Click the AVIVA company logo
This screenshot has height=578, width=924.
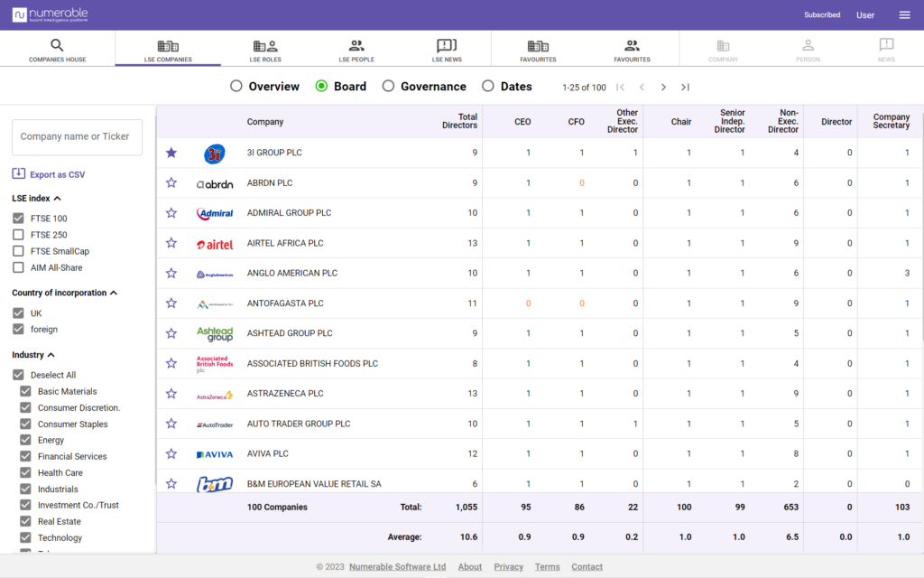tap(215, 454)
